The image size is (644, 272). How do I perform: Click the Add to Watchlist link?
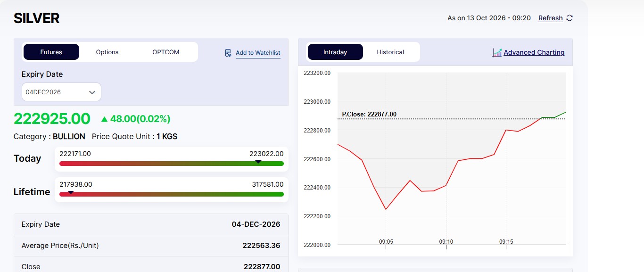(258, 53)
